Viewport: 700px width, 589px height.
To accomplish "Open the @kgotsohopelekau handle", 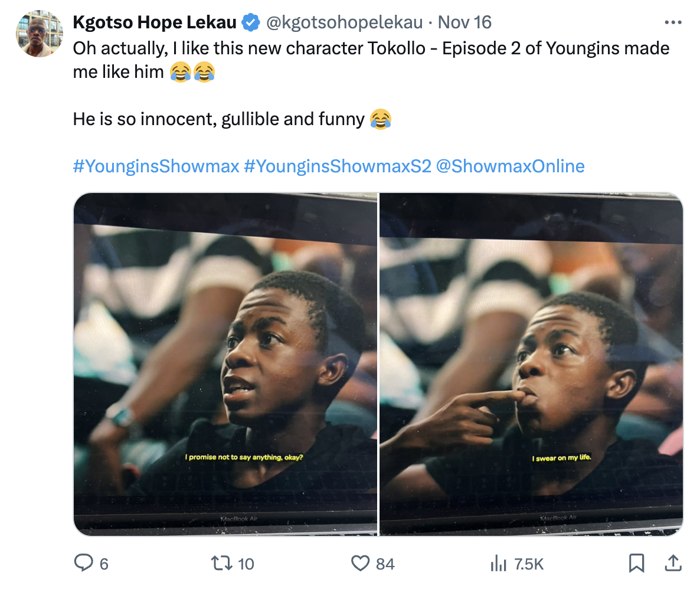I will (x=345, y=23).
